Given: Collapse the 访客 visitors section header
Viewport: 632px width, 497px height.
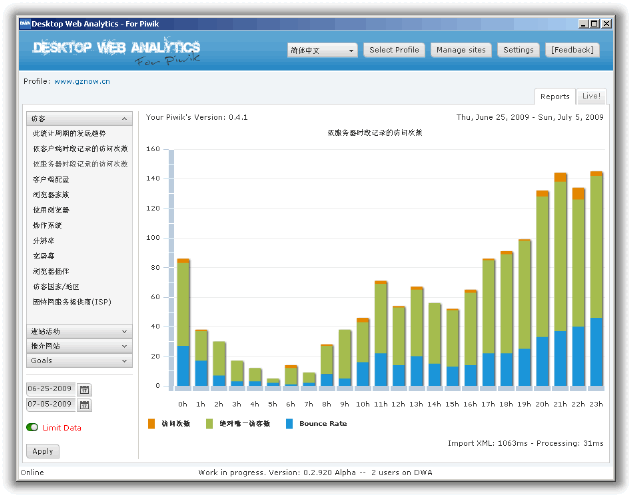Looking at the screenshot, I should (x=79, y=119).
